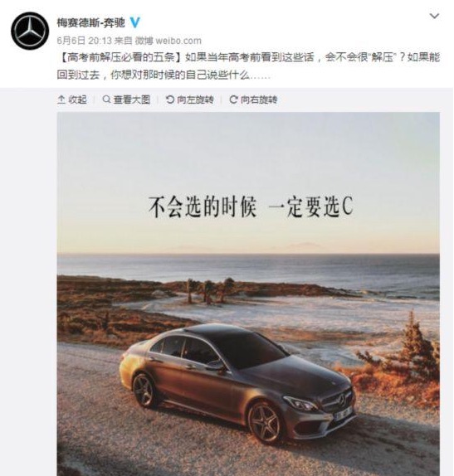Click the sky area of expanded image

[x=248, y=152]
